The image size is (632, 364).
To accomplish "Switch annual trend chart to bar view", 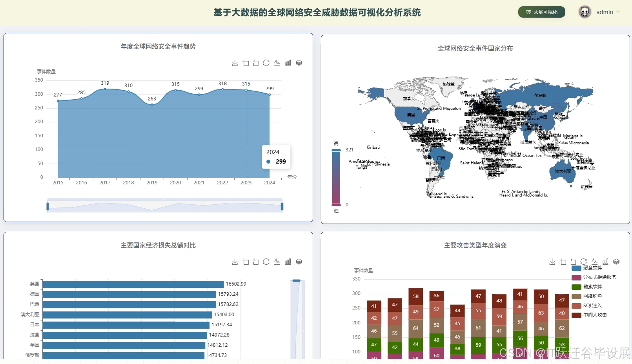I will click(x=288, y=63).
